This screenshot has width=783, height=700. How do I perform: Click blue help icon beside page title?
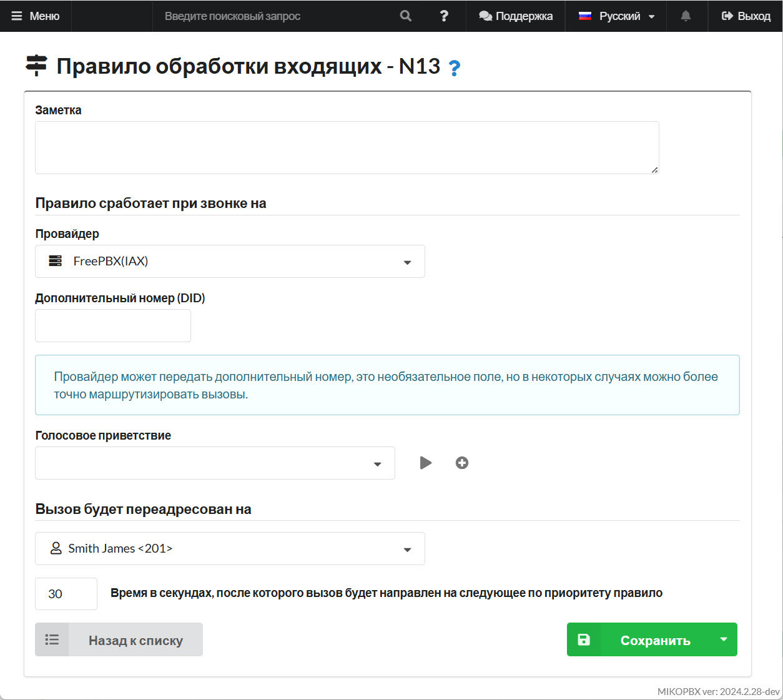(x=455, y=67)
